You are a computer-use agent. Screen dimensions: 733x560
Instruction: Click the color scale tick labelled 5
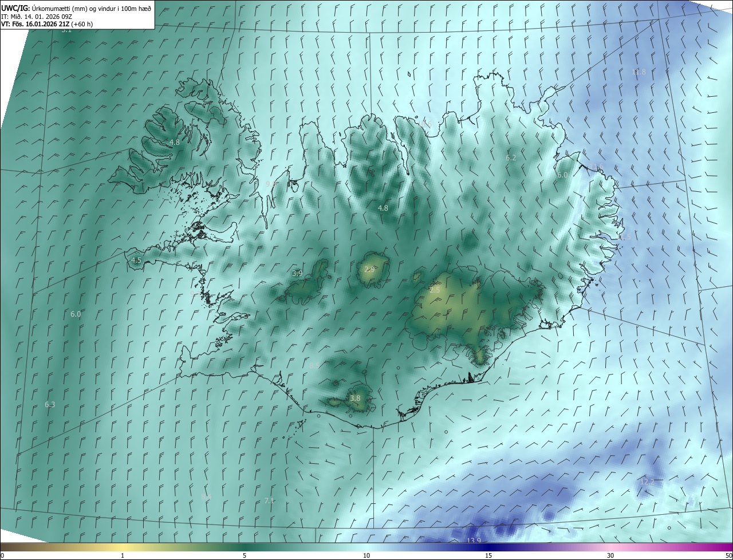click(x=245, y=555)
